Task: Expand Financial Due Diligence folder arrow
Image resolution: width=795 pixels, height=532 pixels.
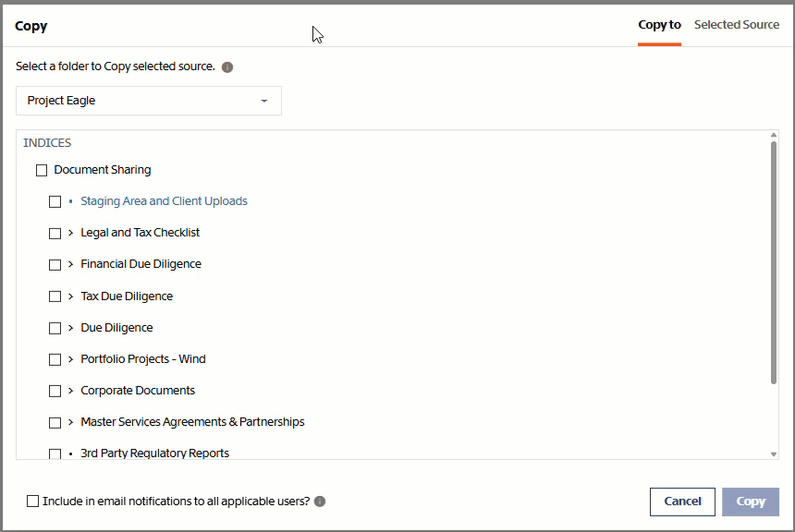Action: 70,264
